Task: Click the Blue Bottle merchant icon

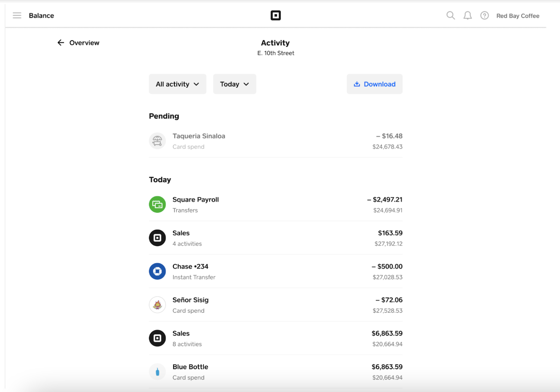Action: [x=157, y=372]
